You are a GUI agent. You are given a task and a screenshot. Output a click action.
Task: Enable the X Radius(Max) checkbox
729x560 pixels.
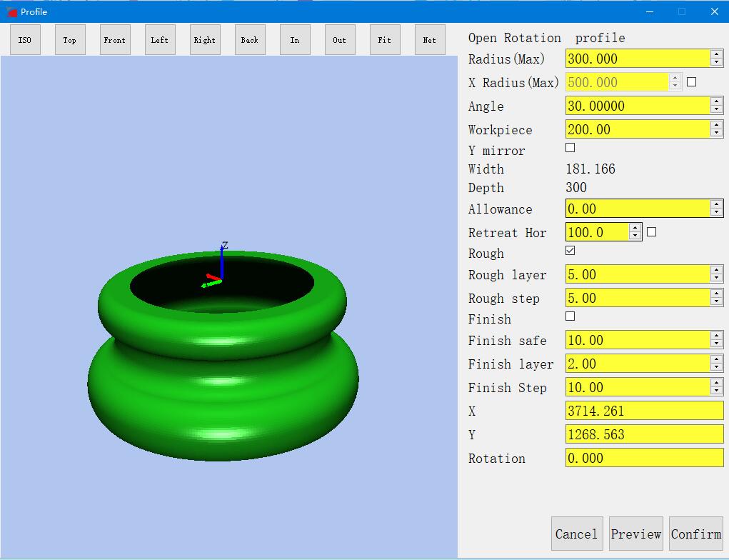[692, 82]
